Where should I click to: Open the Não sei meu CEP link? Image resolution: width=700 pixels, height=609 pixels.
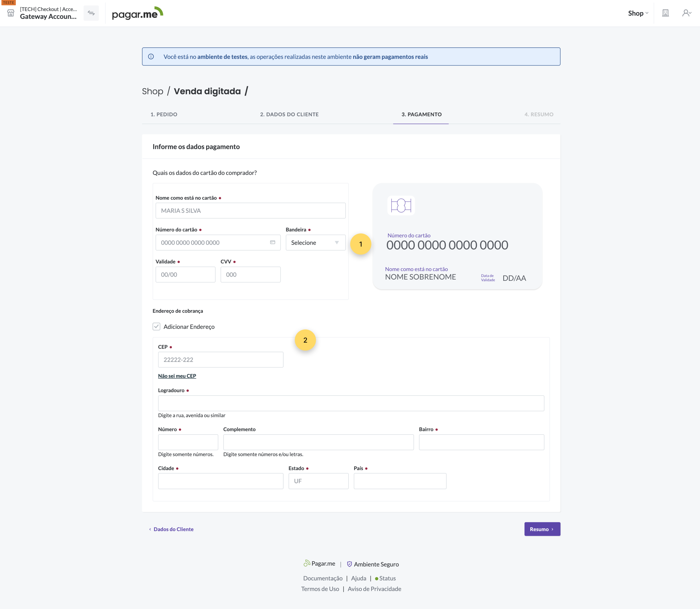pyautogui.click(x=177, y=376)
